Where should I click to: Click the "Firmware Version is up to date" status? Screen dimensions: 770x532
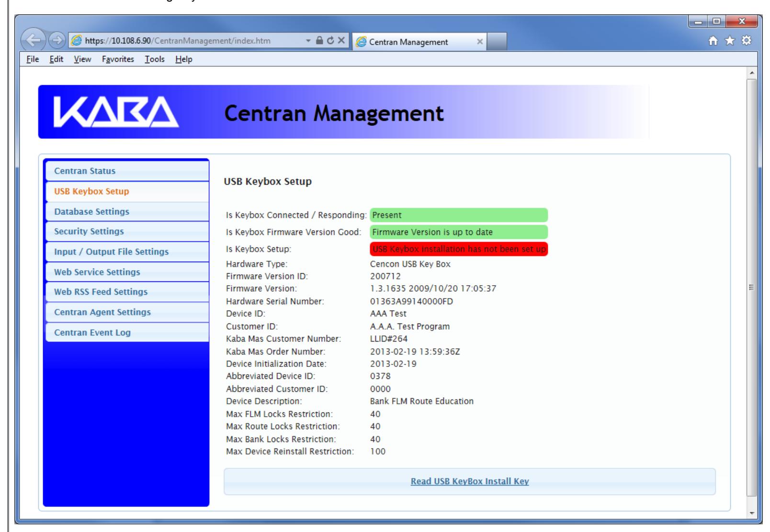pos(459,232)
